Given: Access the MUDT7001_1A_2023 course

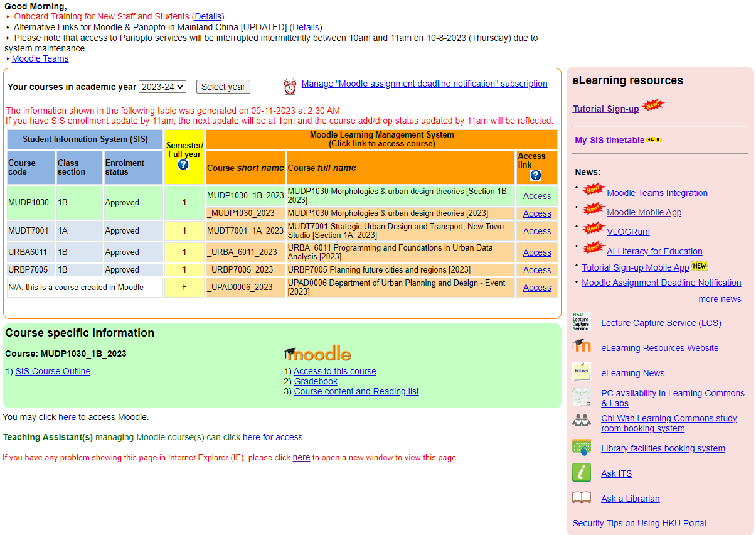Looking at the screenshot, I should click(536, 231).
